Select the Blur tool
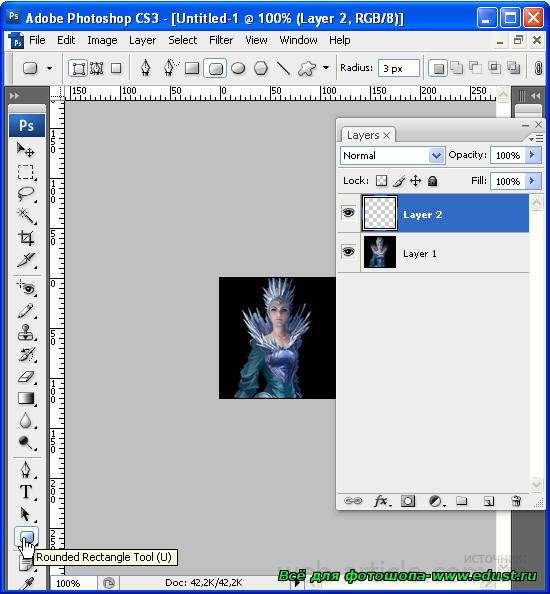 (26, 420)
